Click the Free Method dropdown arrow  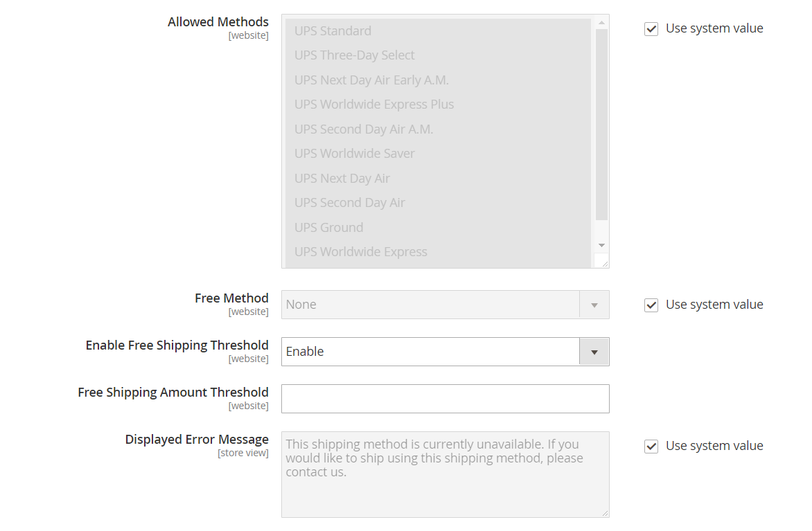click(x=594, y=305)
